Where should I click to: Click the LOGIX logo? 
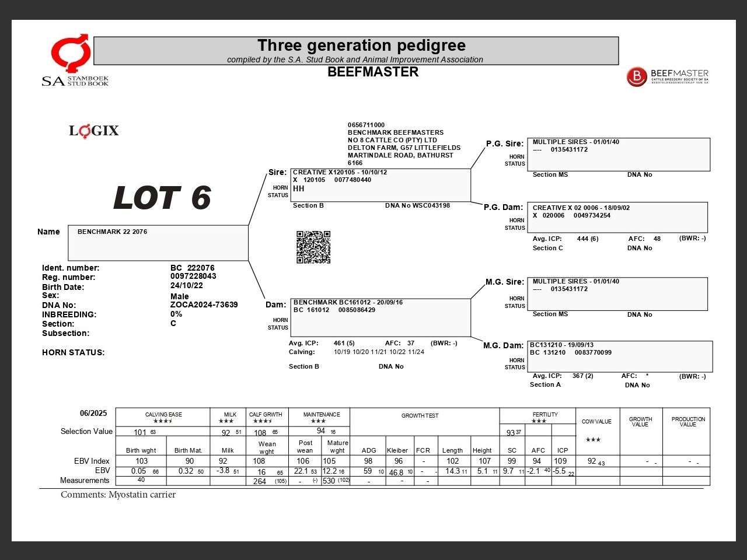coord(94,131)
